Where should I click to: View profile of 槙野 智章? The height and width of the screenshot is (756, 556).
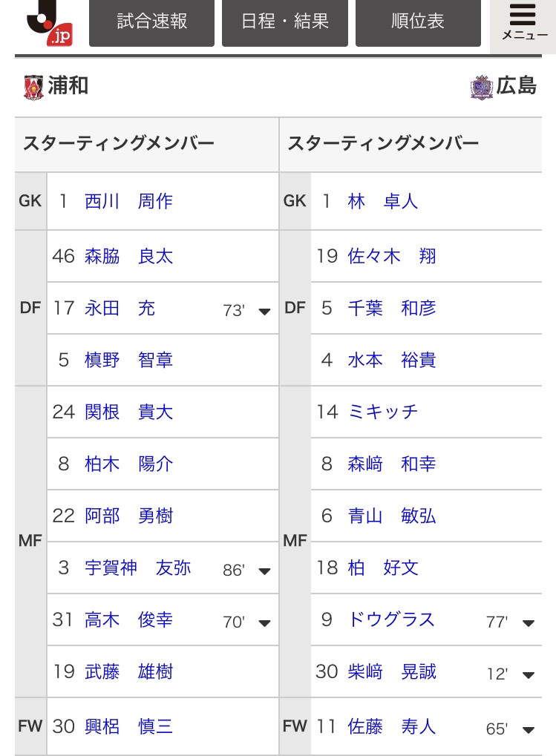click(128, 360)
